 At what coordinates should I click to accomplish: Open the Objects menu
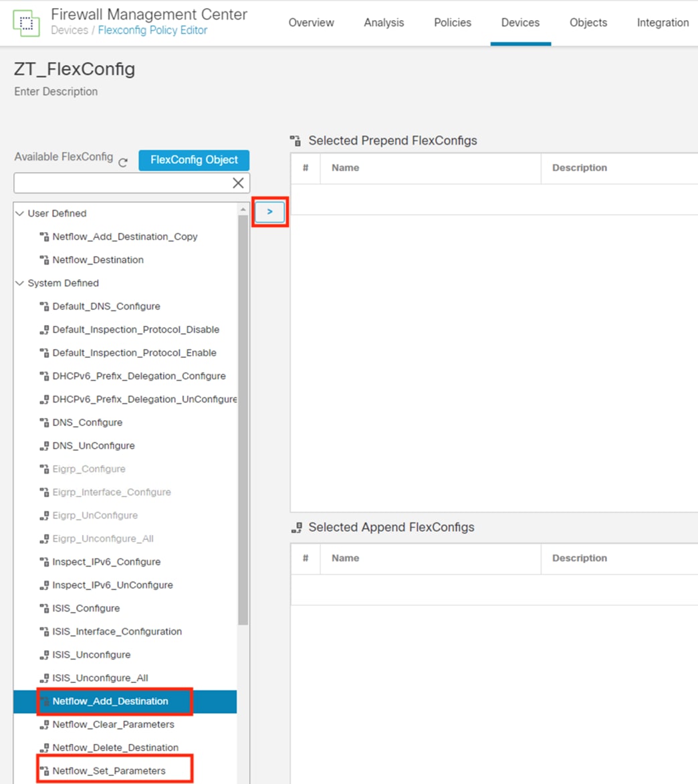click(588, 23)
